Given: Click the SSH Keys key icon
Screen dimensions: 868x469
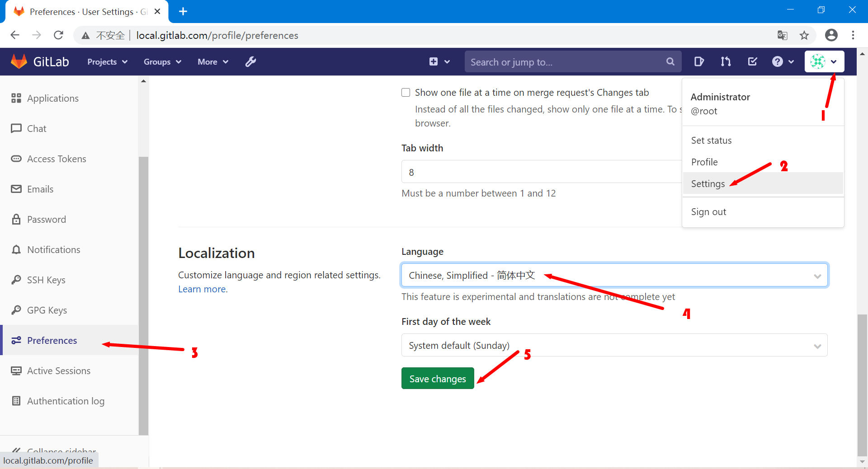Looking at the screenshot, I should click(16, 280).
